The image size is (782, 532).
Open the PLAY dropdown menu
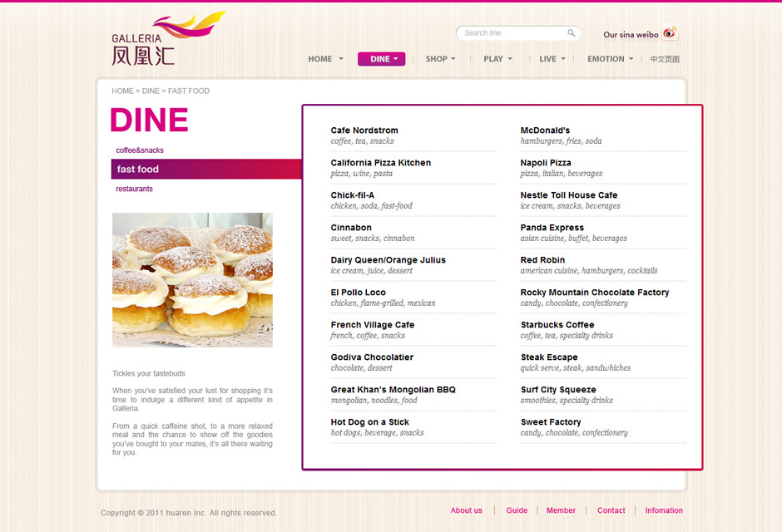pyautogui.click(x=497, y=59)
